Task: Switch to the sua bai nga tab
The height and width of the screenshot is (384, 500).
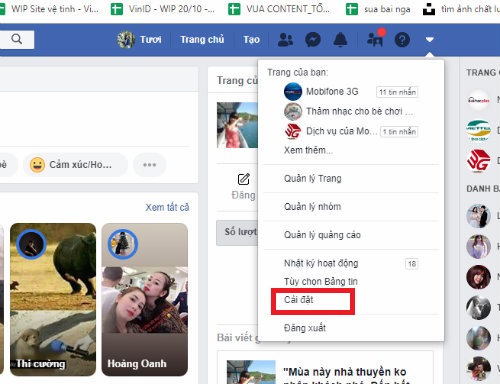Action: (x=378, y=9)
